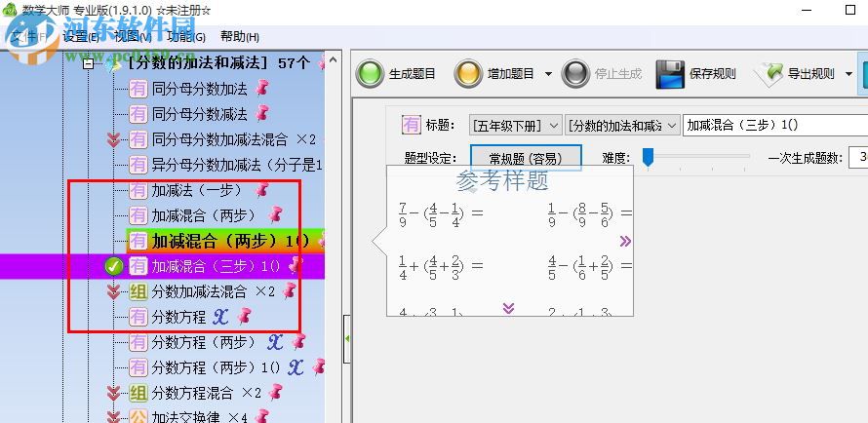Screen dimensions: 868x423
Task: Select tree item 分数方程（两步）
Action: [x=204, y=342]
